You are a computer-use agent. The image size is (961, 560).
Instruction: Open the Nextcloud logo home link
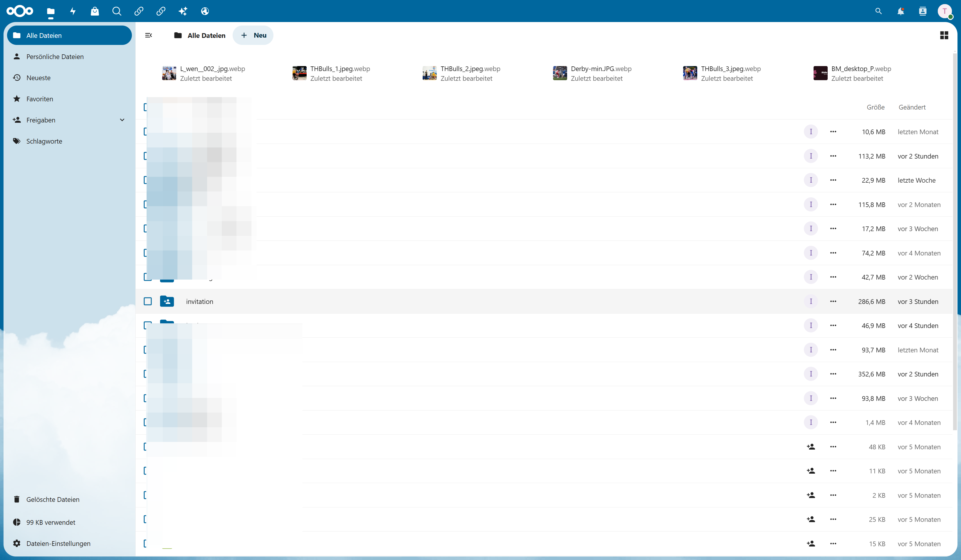(x=20, y=11)
